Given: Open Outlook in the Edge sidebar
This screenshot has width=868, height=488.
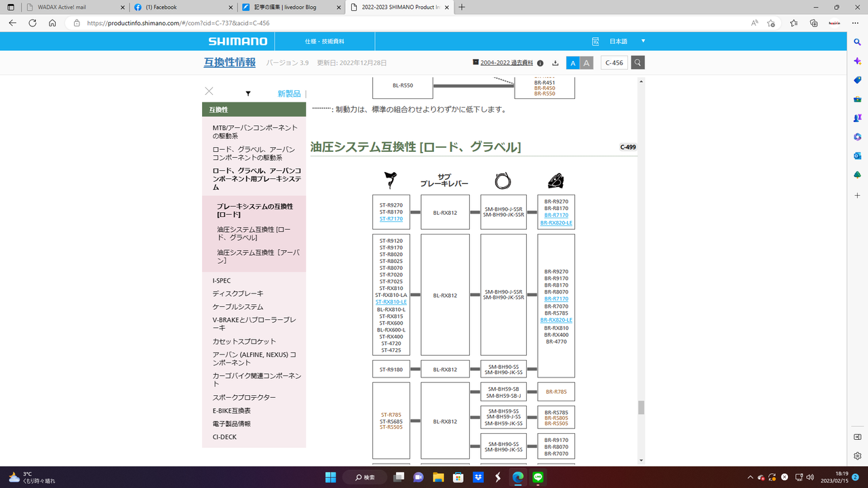Looking at the screenshot, I should 857,156.
